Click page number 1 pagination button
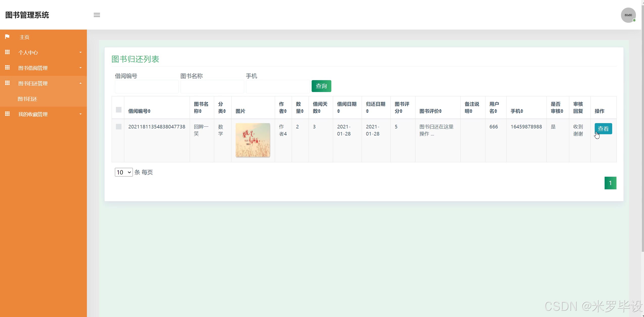644x317 pixels. (610, 183)
